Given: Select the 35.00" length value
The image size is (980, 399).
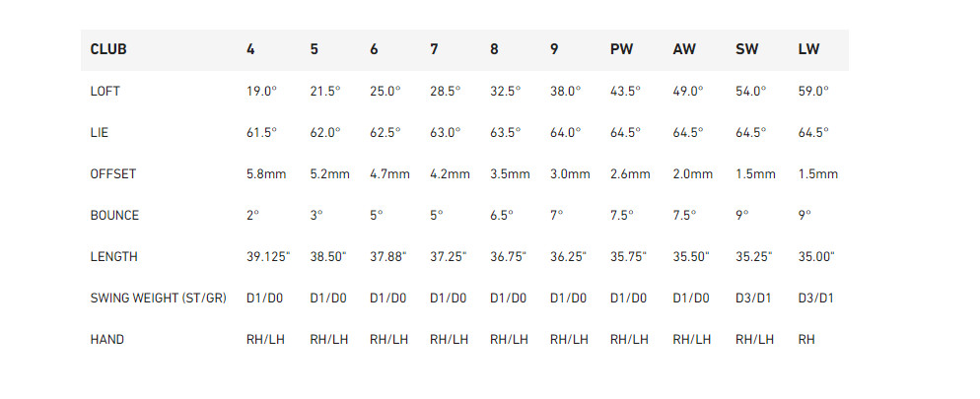Looking at the screenshot, I should pos(816,256).
